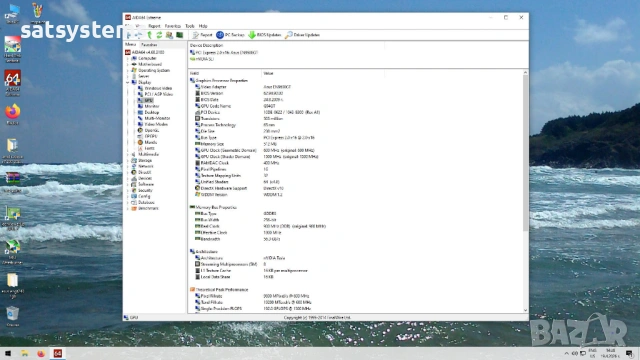
Task: Switch to the Menu tab in left pane
Action: point(131,44)
